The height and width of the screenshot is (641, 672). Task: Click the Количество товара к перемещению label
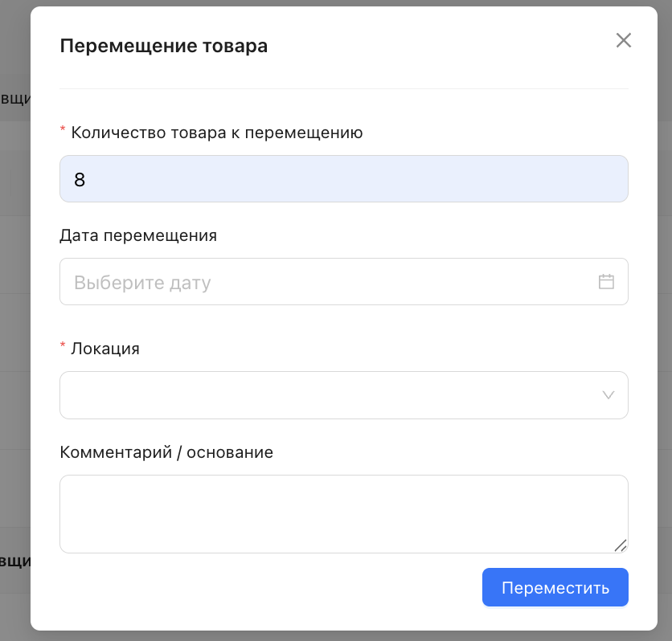point(217,133)
